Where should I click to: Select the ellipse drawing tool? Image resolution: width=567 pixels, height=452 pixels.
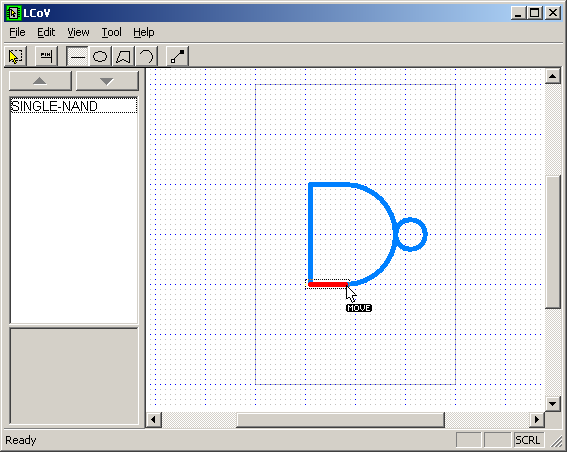point(100,56)
